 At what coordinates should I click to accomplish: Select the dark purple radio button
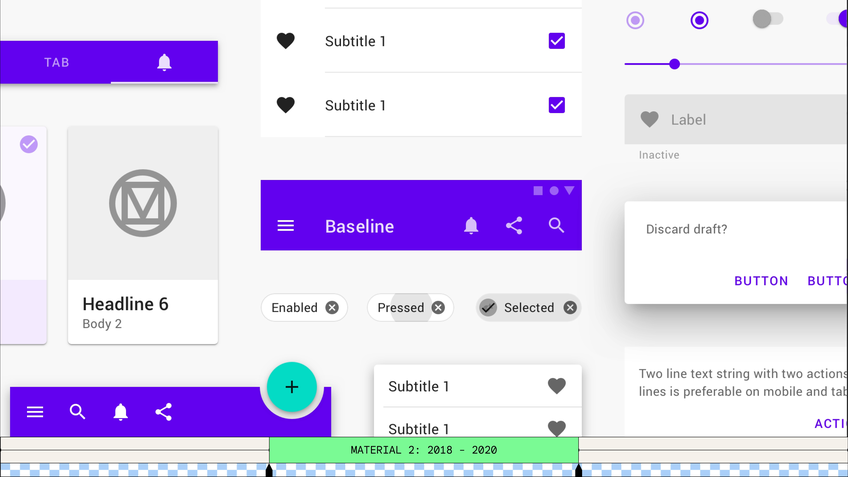[x=699, y=21]
